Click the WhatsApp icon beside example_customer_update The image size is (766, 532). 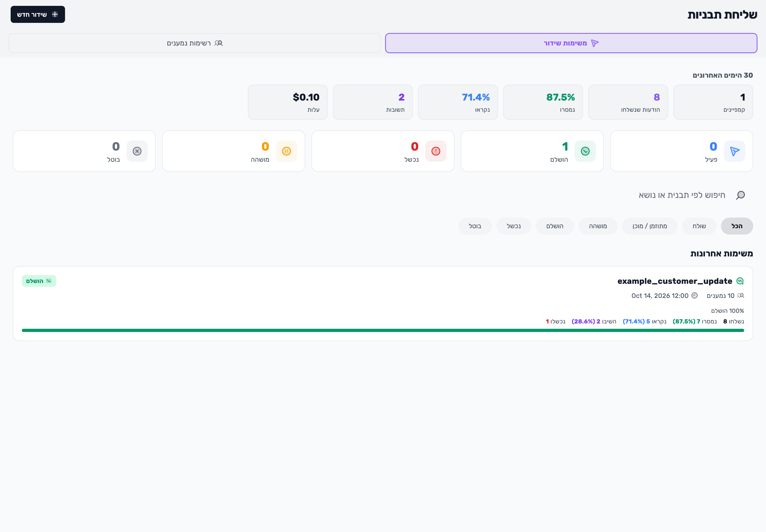tap(740, 281)
